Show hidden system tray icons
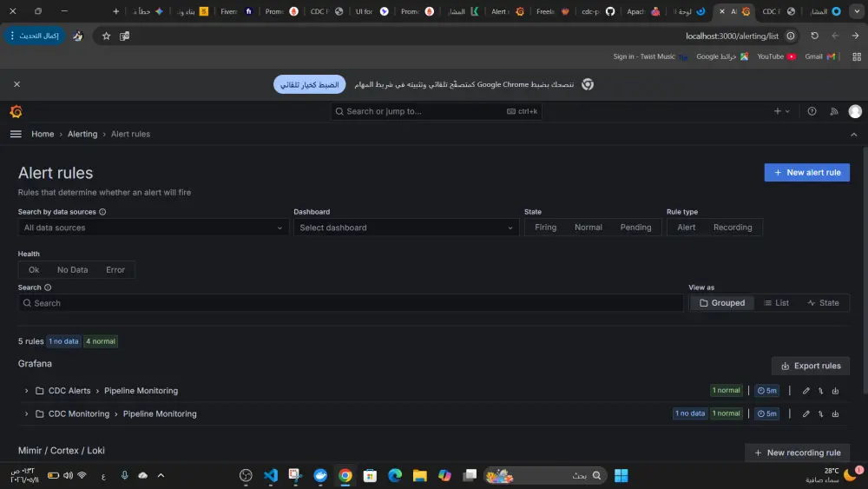868x489 pixels. click(x=161, y=475)
